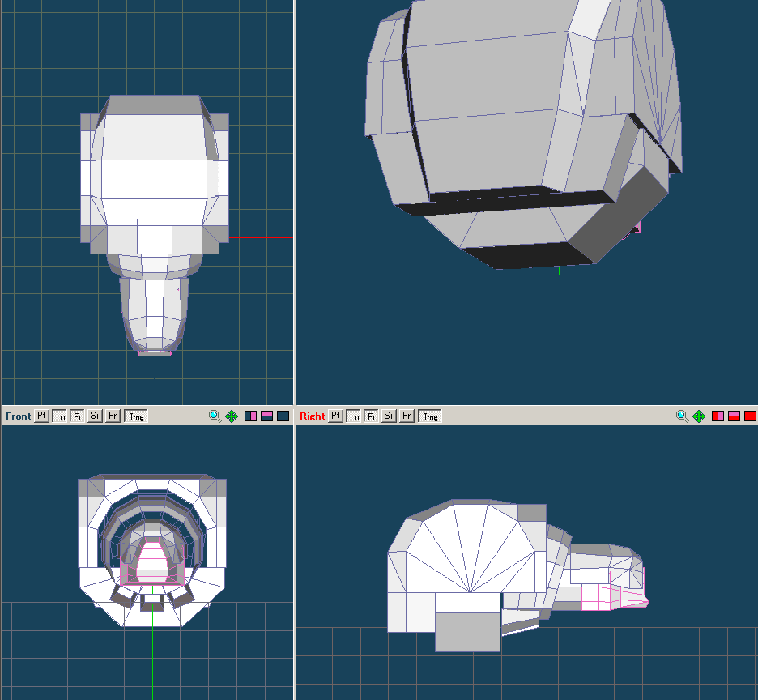Select vertical split layout icon in Right view
This screenshot has width=758, height=700.
pos(718,416)
